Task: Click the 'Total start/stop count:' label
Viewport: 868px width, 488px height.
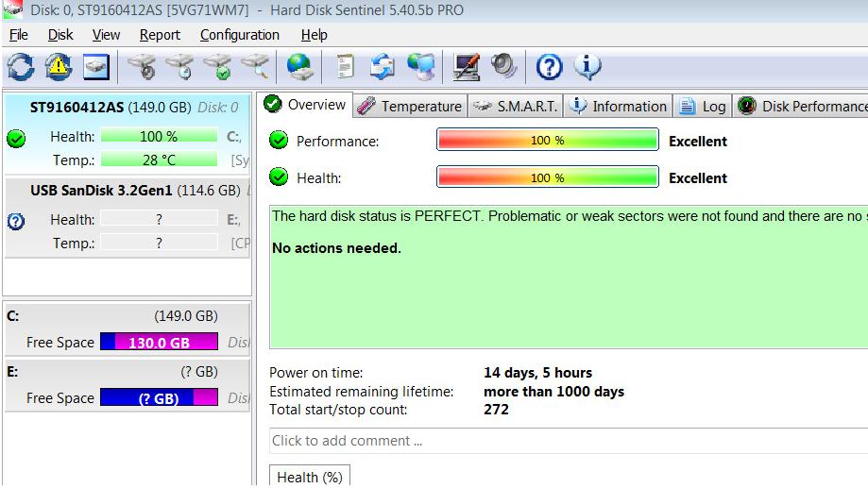Action: (338, 410)
